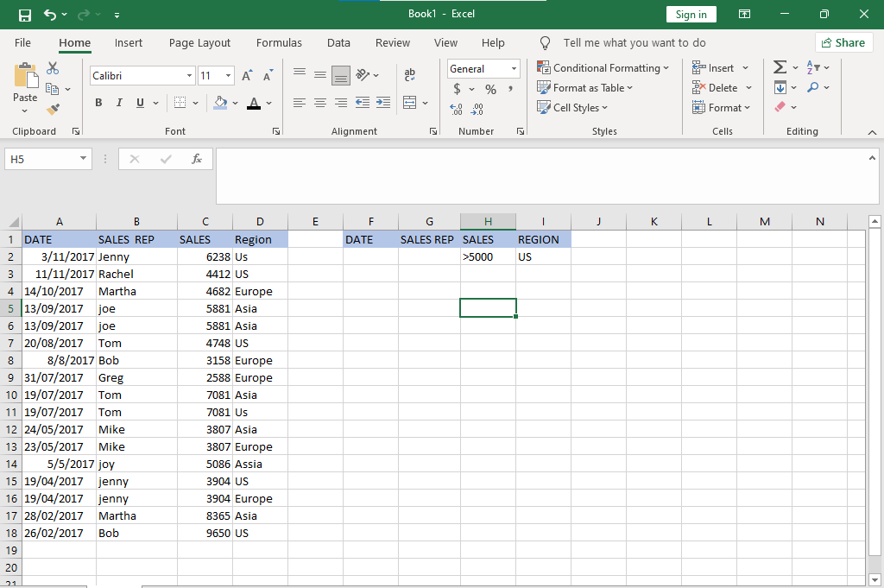Toggle Italic formatting
Image resolution: width=884 pixels, height=588 pixels.
pyautogui.click(x=119, y=103)
